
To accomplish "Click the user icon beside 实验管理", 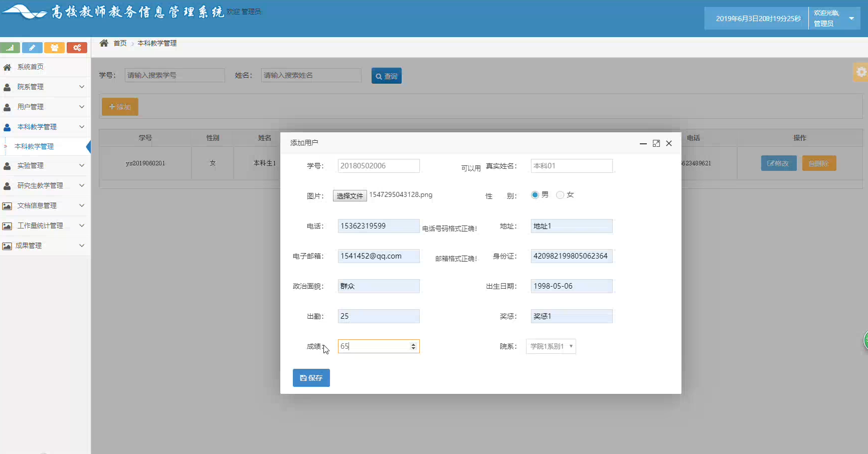I will click(x=7, y=166).
